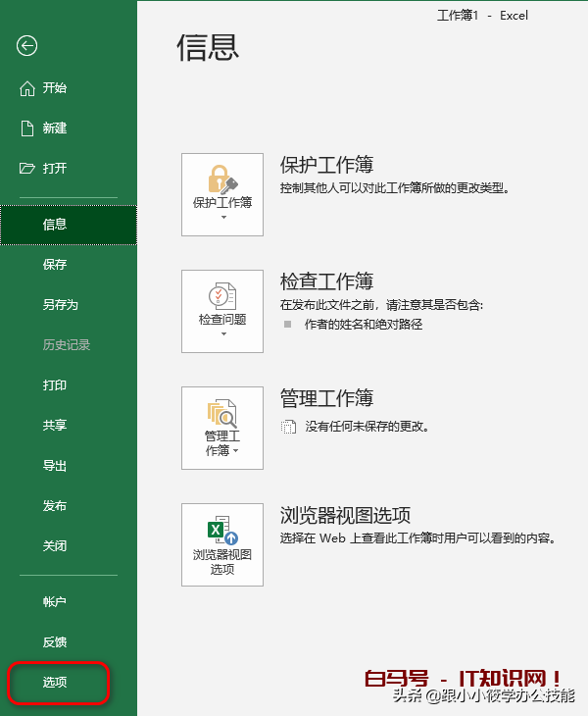Expand the 检查问题 dropdown arrow
This screenshot has height=716, width=588.
click(x=222, y=334)
